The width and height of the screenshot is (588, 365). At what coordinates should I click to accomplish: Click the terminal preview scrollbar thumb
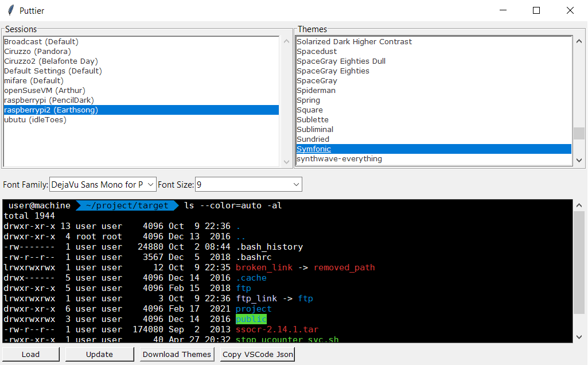579,263
